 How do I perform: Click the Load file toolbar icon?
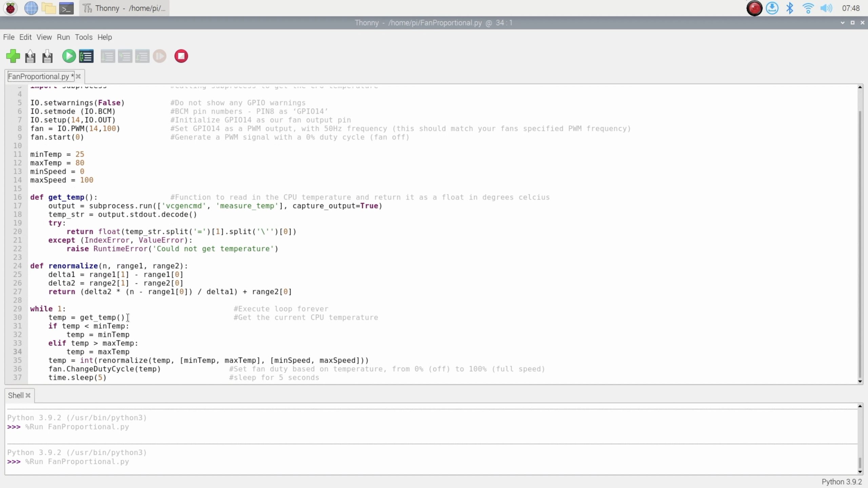[x=30, y=56]
